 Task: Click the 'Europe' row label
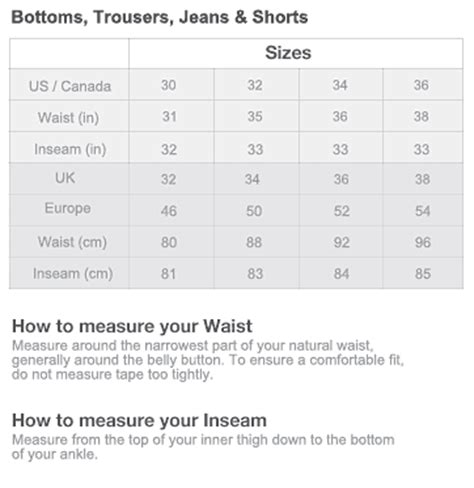(68, 208)
